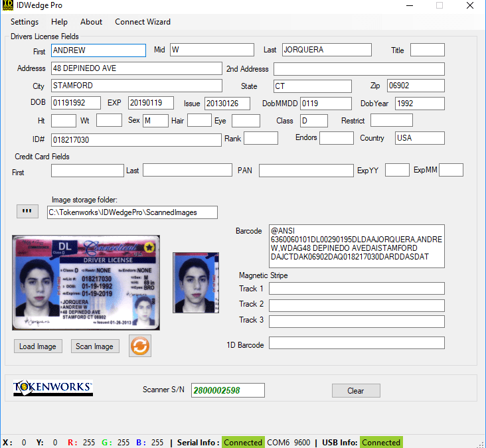Focus the Country field USA
486x448 pixels.
(x=420, y=138)
